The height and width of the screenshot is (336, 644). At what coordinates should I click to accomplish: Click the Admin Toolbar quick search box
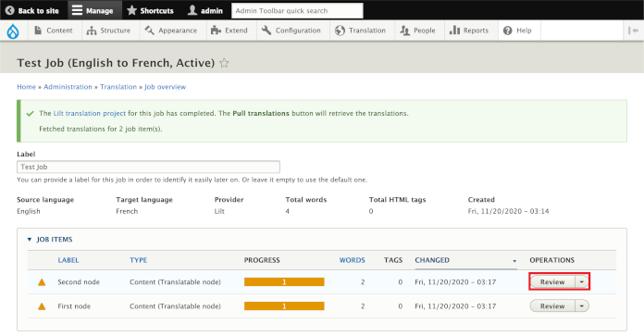(297, 11)
